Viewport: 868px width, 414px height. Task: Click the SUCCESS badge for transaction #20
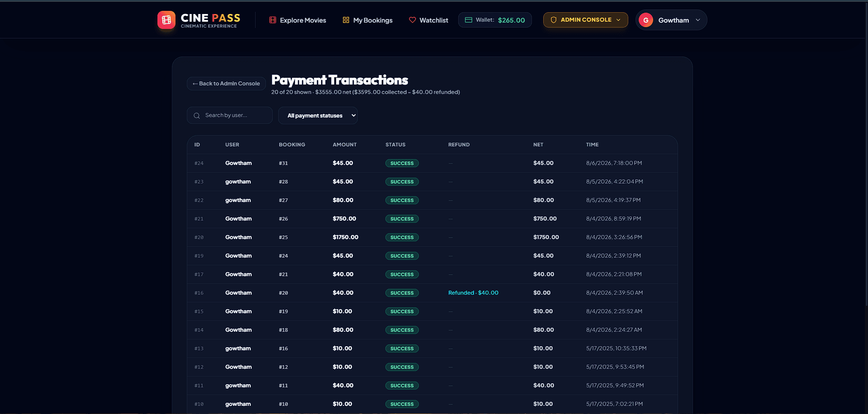point(402,237)
